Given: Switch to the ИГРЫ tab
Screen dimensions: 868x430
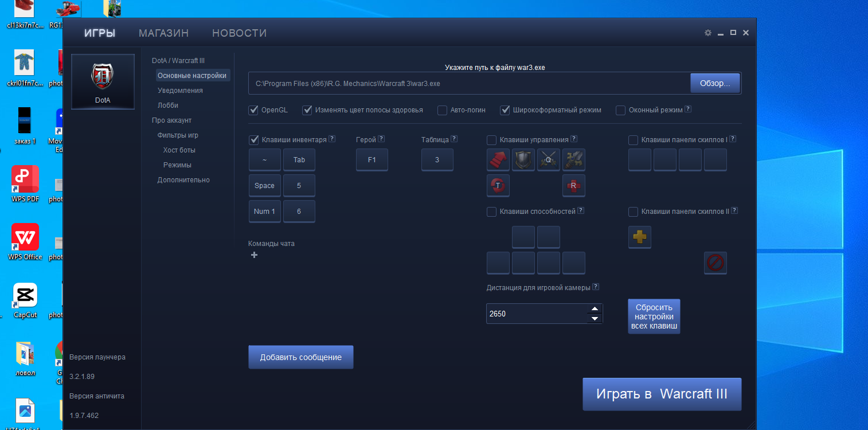Looking at the screenshot, I should pos(100,33).
